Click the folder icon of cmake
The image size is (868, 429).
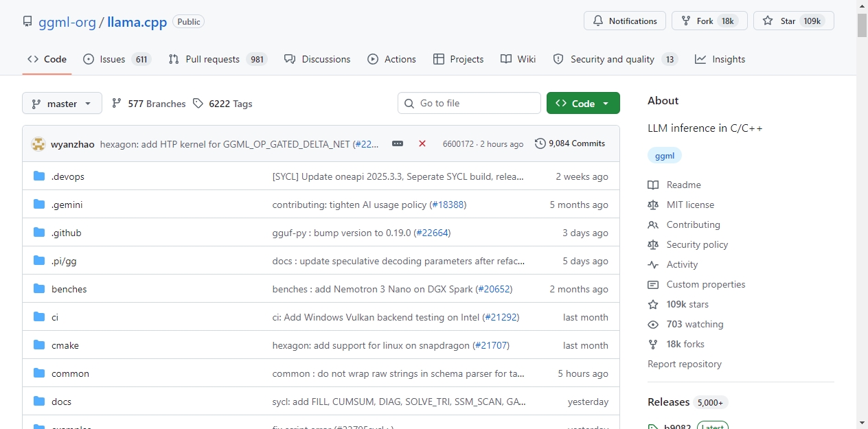(x=39, y=345)
